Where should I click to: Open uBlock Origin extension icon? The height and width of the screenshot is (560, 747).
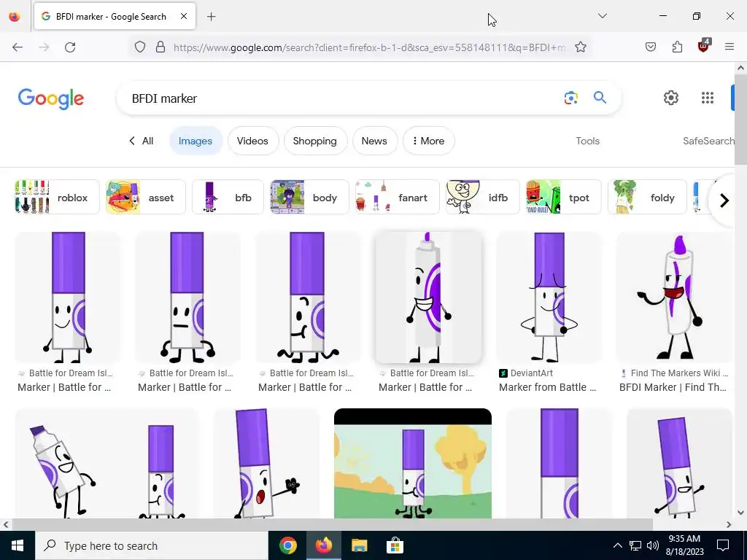pyautogui.click(x=704, y=46)
